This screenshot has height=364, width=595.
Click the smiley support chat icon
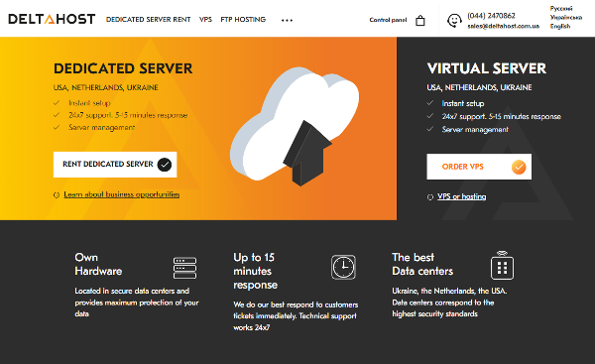454,21
